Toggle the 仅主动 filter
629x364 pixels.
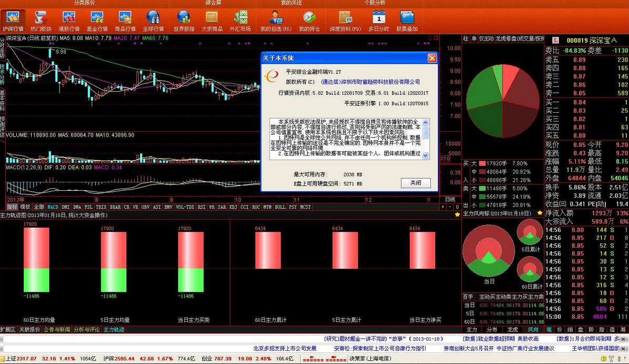487,38
